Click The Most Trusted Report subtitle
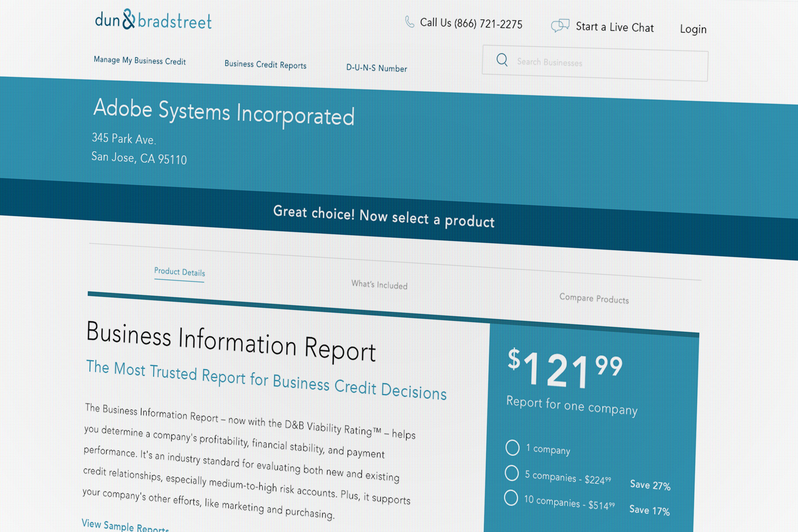The image size is (798, 532). [x=266, y=380]
